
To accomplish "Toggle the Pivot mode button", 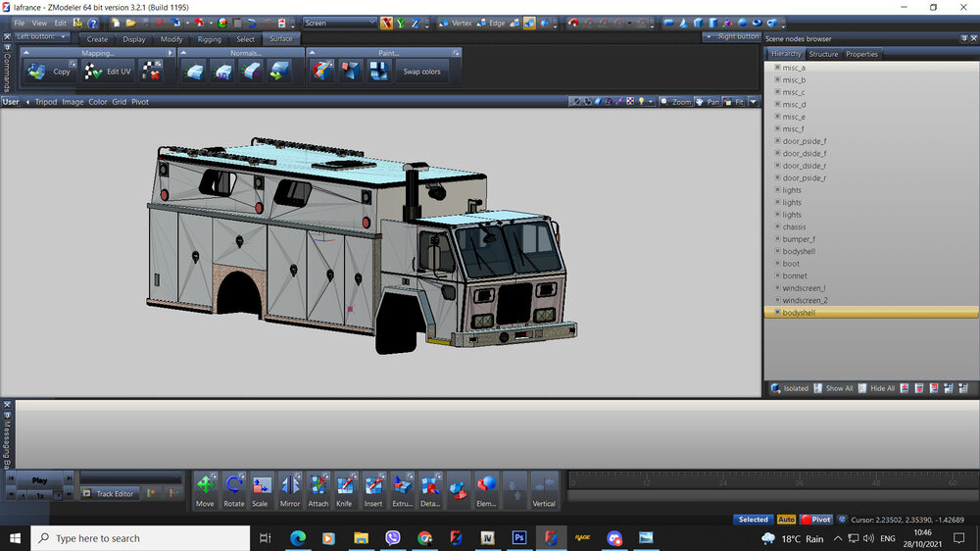I will click(816, 520).
